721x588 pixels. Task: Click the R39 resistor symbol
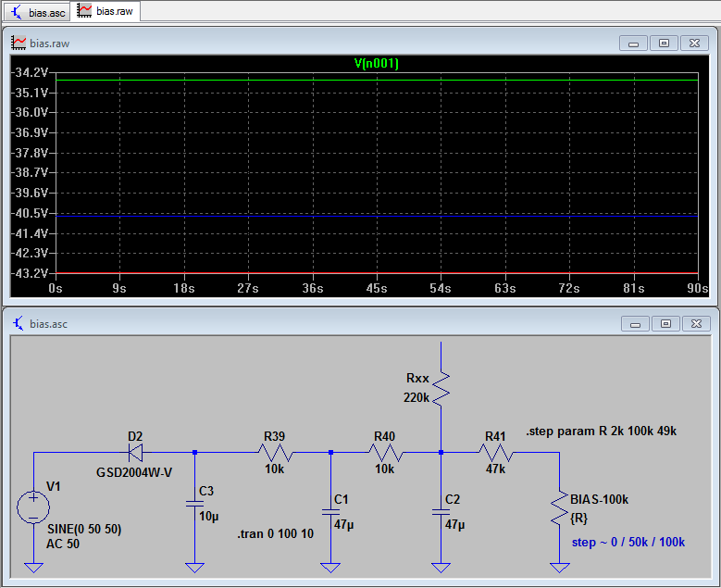(275, 453)
